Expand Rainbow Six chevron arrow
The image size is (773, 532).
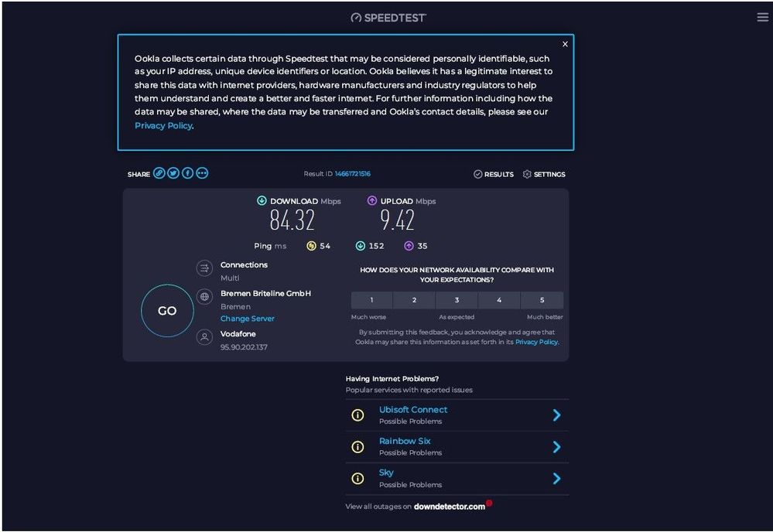(556, 447)
